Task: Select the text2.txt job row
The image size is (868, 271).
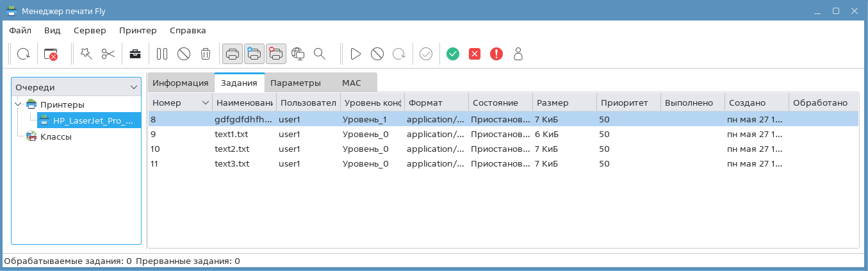Action: click(x=232, y=149)
